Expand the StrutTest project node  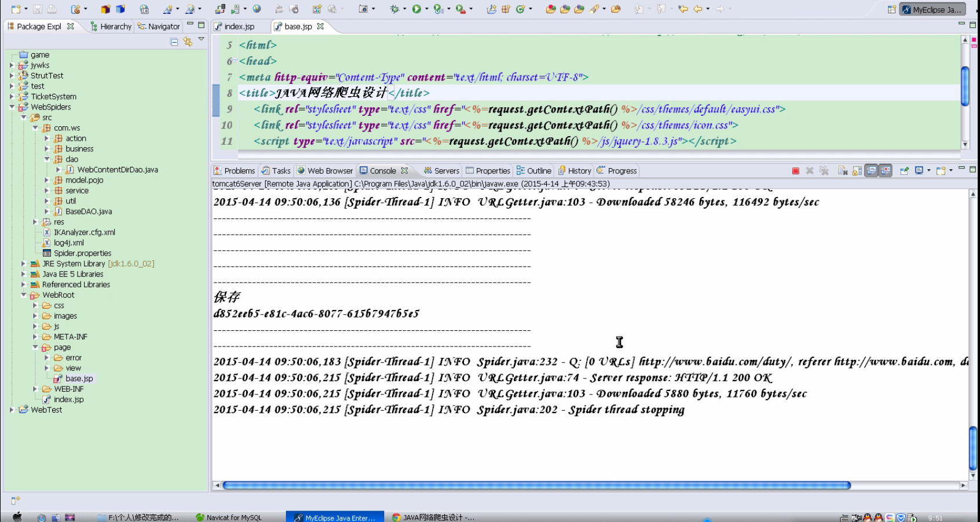12,76
